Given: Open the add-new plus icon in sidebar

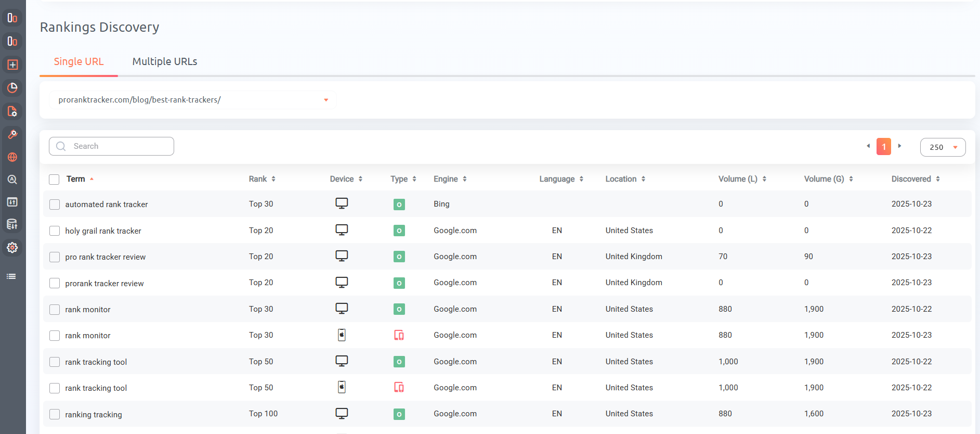Looking at the screenshot, I should [x=12, y=65].
